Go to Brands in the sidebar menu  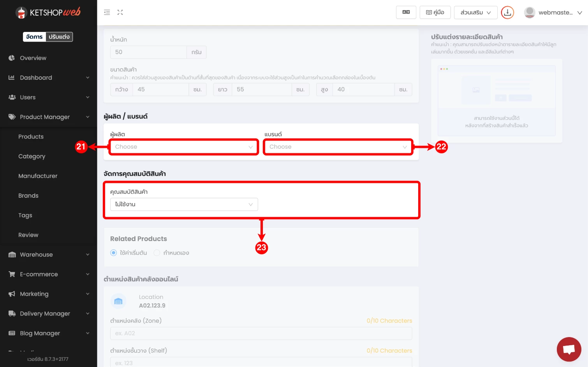[x=28, y=196]
